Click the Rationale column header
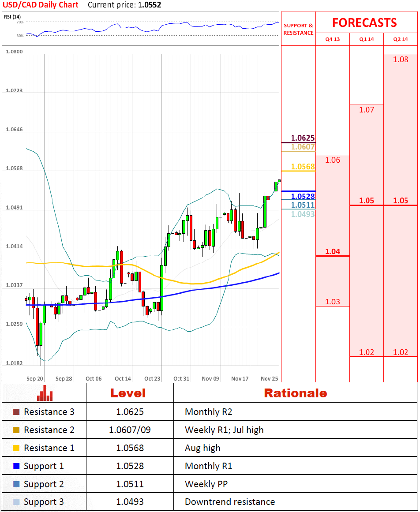Screen dimensions: 420x512 [295, 393]
